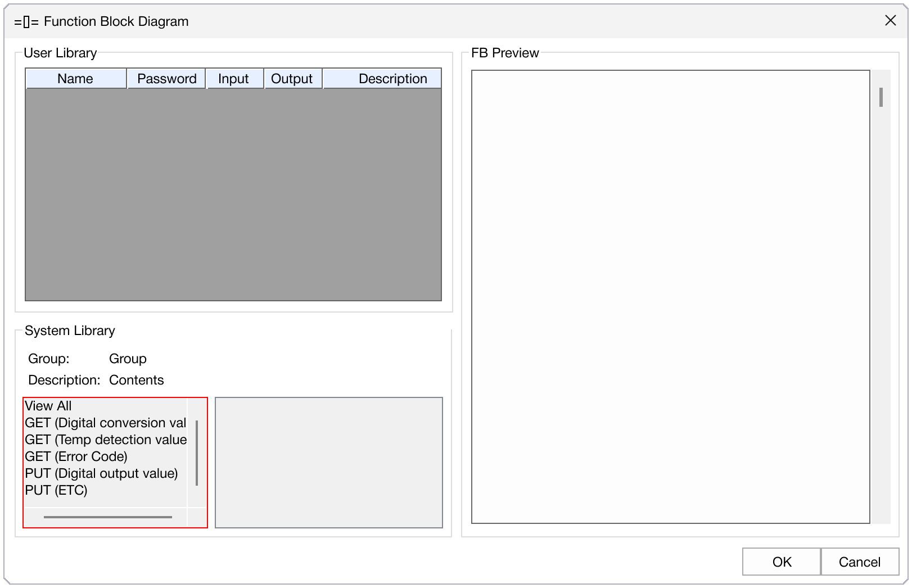The height and width of the screenshot is (588, 912).
Task: Sort by the Description column header
Action: pos(392,79)
